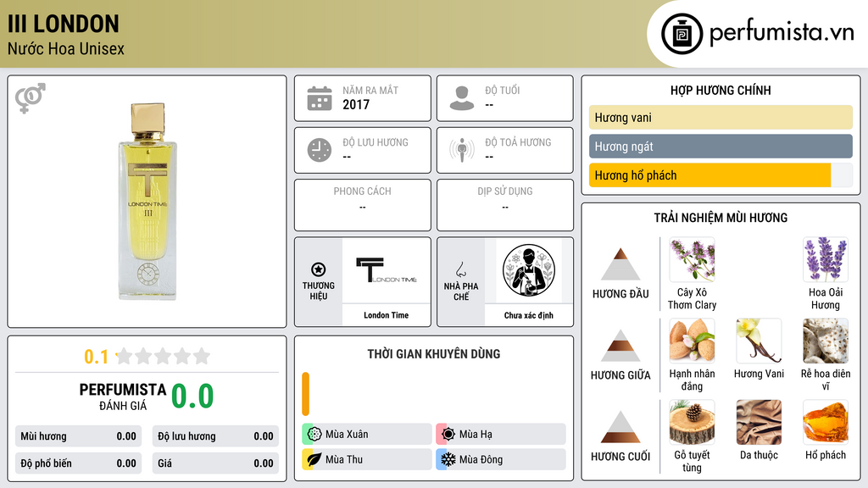Image resolution: width=868 pixels, height=488 pixels.
Task: Click the unisex gender symbol icon
Action: [x=30, y=98]
